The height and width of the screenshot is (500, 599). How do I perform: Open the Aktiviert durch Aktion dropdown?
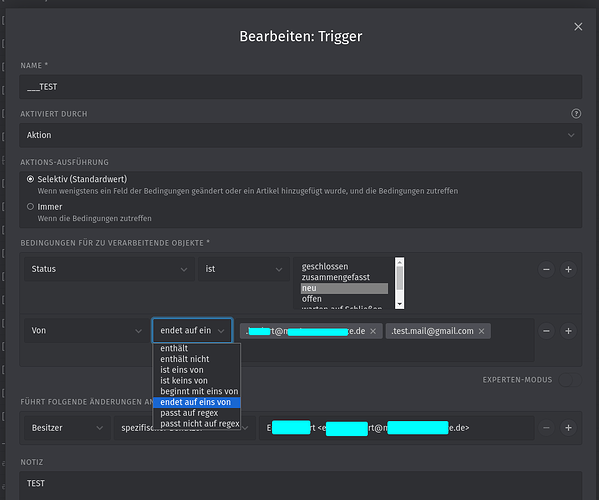click(300, 135)
